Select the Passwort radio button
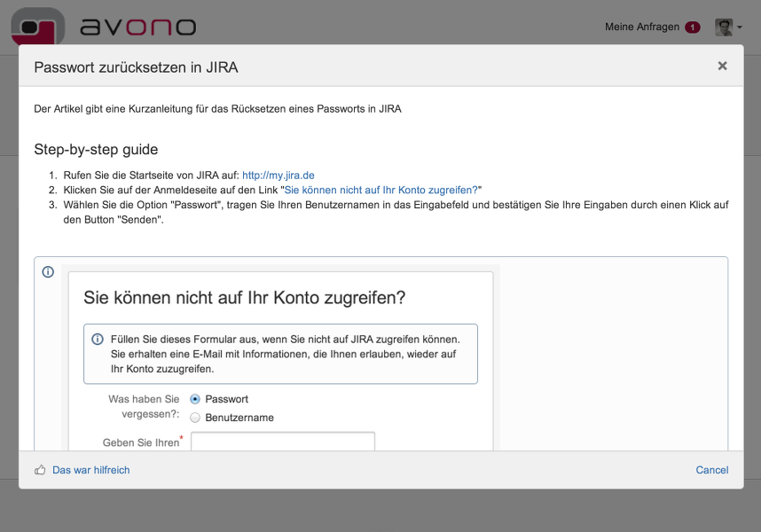The width and height of the screenshot is (761, 532). [x=194, y=399]
